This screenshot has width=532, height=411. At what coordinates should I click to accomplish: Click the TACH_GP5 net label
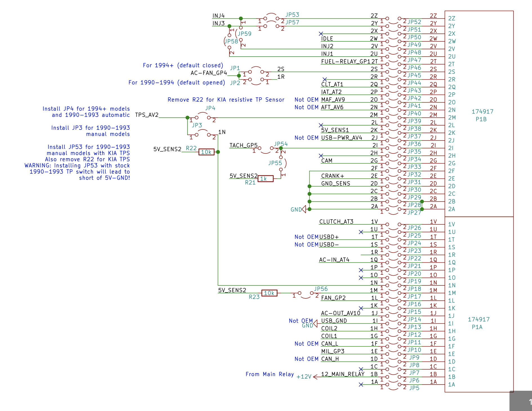coord(243,145)
